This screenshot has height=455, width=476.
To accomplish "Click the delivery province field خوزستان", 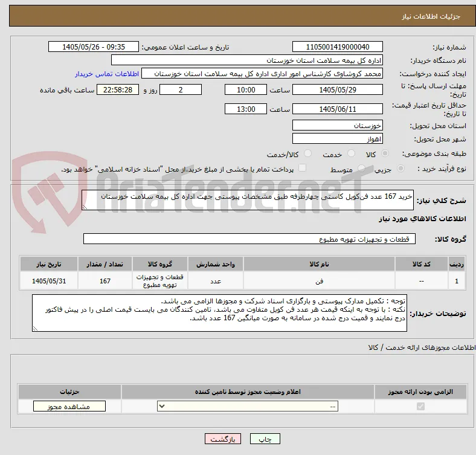I will (337, 126).
